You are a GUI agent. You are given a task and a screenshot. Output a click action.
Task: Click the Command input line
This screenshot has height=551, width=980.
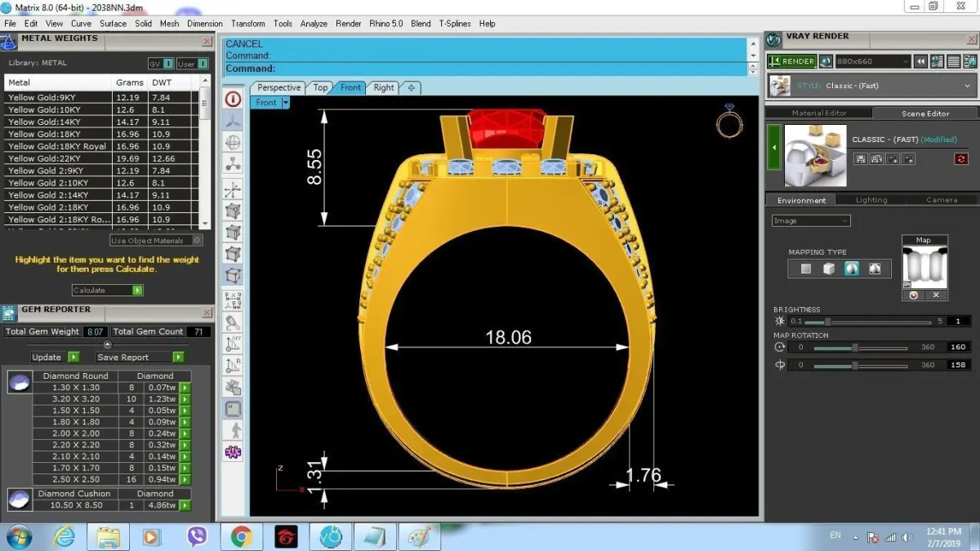[x=485, y=69]
